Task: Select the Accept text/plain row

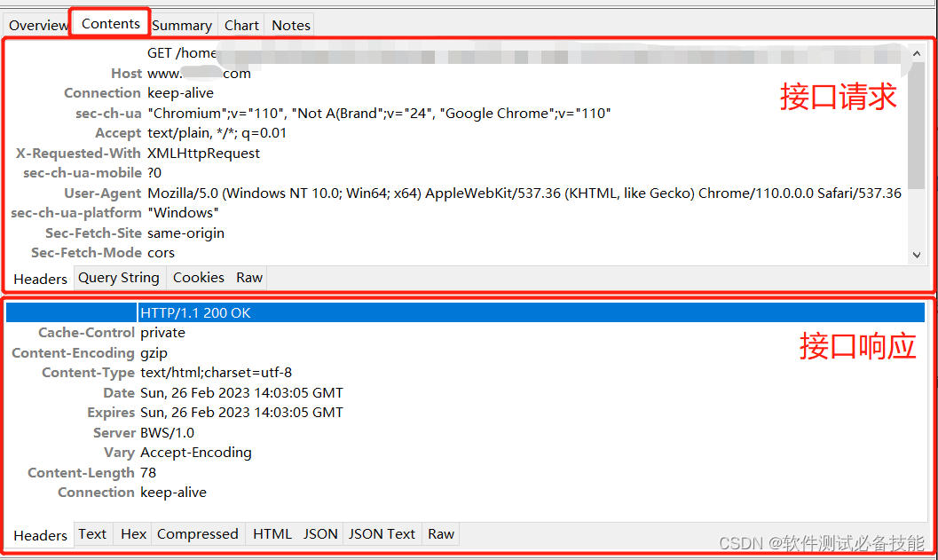Action: pos(456,133)
